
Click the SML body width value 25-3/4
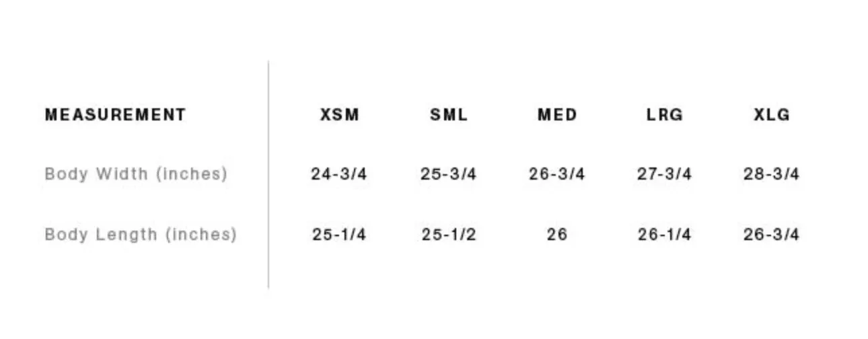pyautogui.click(x=449, y=174)
